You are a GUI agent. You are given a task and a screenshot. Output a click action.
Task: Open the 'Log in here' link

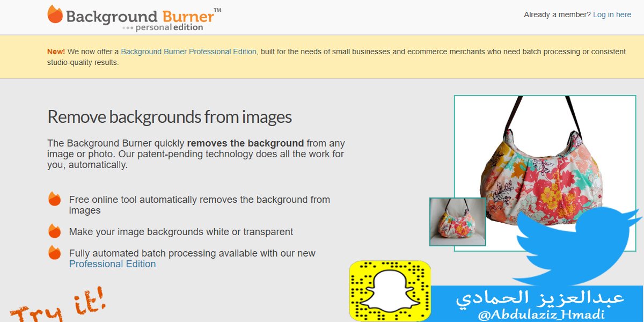(x=612, y=15)
